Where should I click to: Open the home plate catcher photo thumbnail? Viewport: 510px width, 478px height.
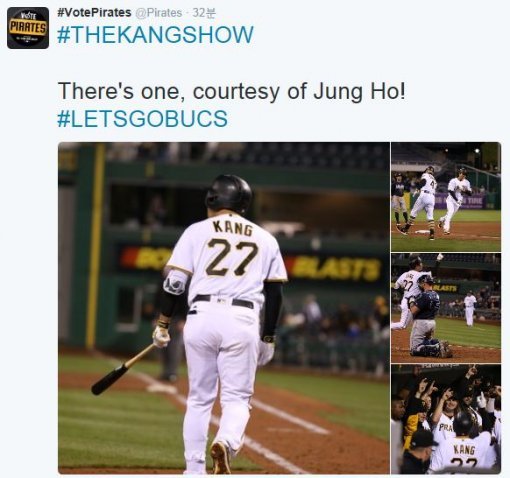446,308
